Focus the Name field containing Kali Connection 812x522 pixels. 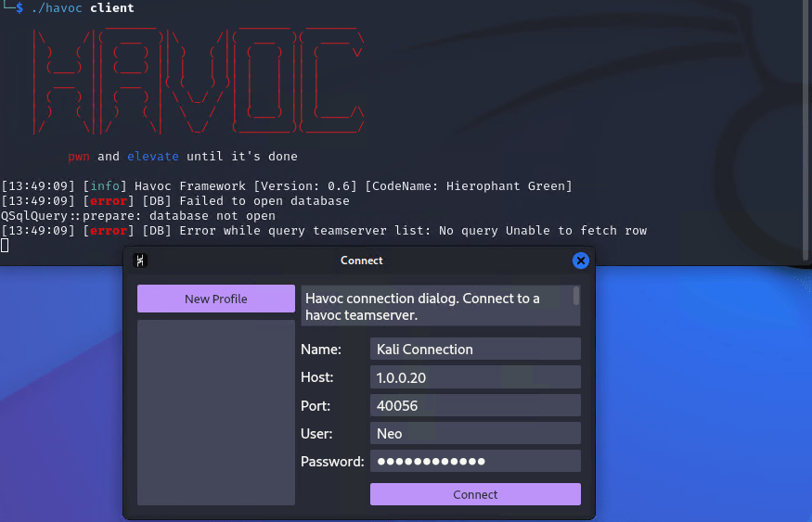point(475,350)
